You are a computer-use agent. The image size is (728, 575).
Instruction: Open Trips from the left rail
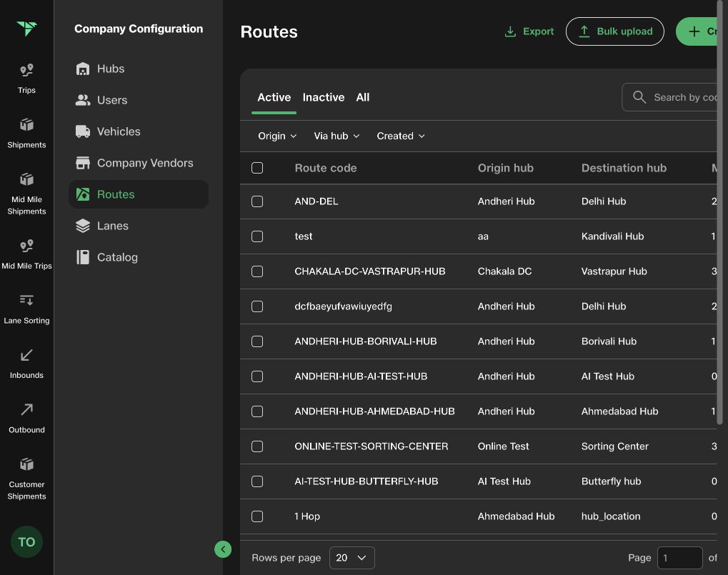point(26,79)
